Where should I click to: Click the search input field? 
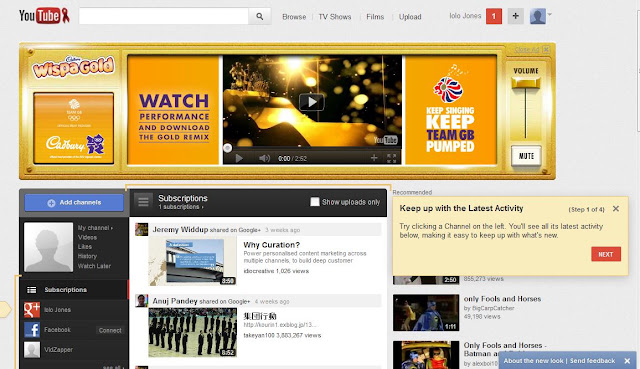click(x=164, y=16)
